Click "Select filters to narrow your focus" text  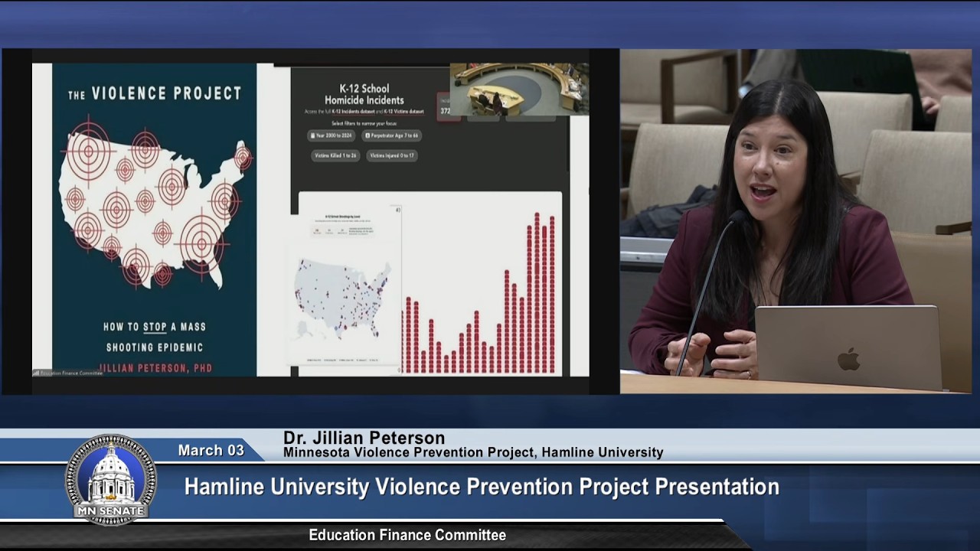pyautogui.click(x=364, y=123)
